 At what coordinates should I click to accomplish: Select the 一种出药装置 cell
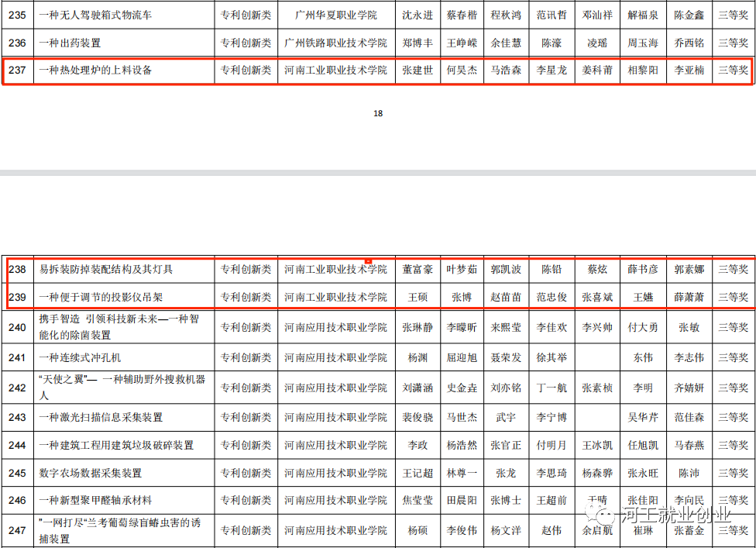(70, 43)
